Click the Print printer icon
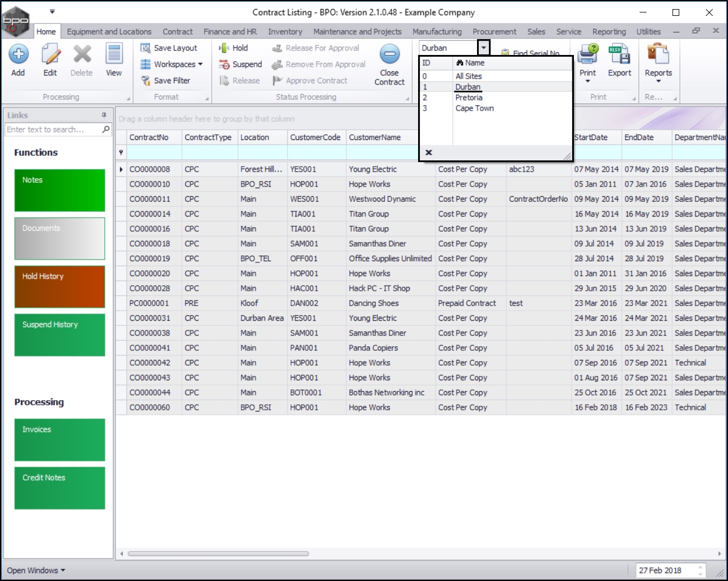The image size is (728, 581). 587,54
